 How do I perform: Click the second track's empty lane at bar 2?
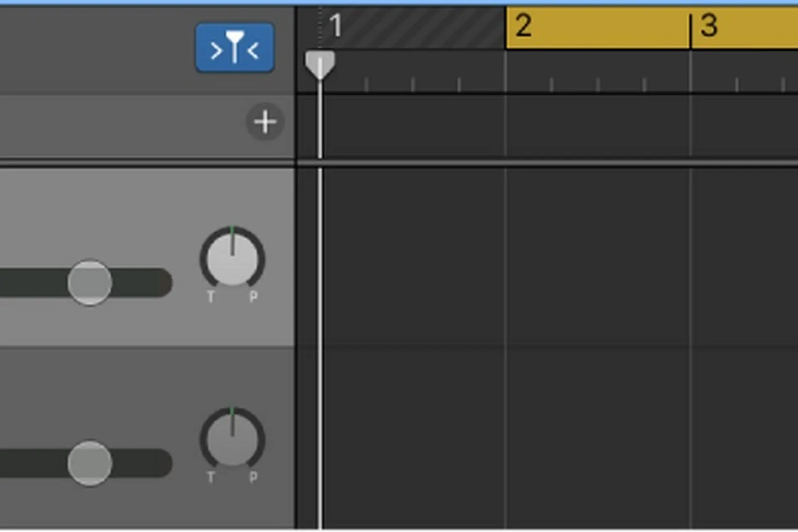click(x=598, y=438)
